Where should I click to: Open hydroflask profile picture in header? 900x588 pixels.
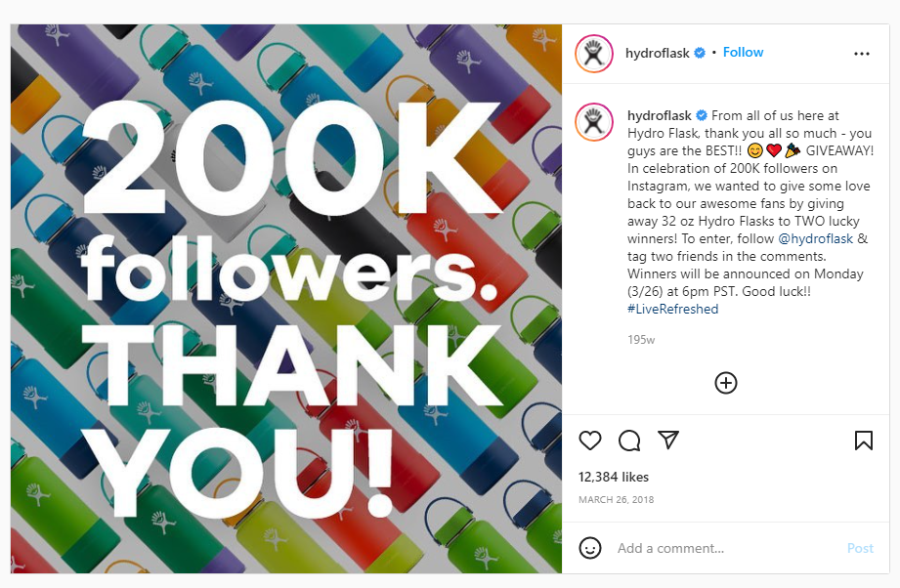click(593, 54)
